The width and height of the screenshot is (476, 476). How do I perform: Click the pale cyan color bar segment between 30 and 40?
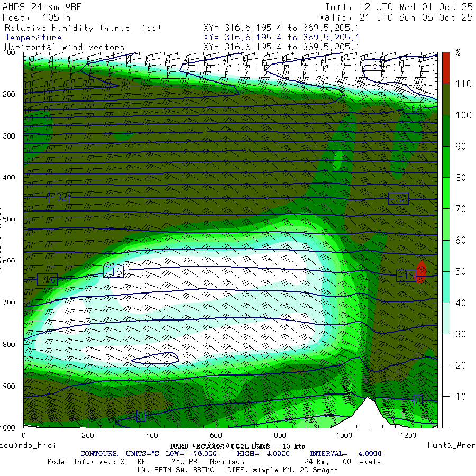click(446, 318)
